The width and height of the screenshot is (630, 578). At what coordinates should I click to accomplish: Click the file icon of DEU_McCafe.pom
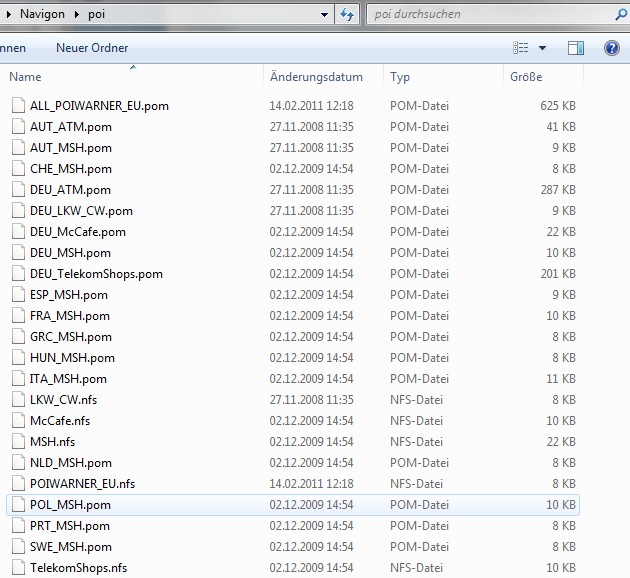pyautogui.click(x=18, y=231)
